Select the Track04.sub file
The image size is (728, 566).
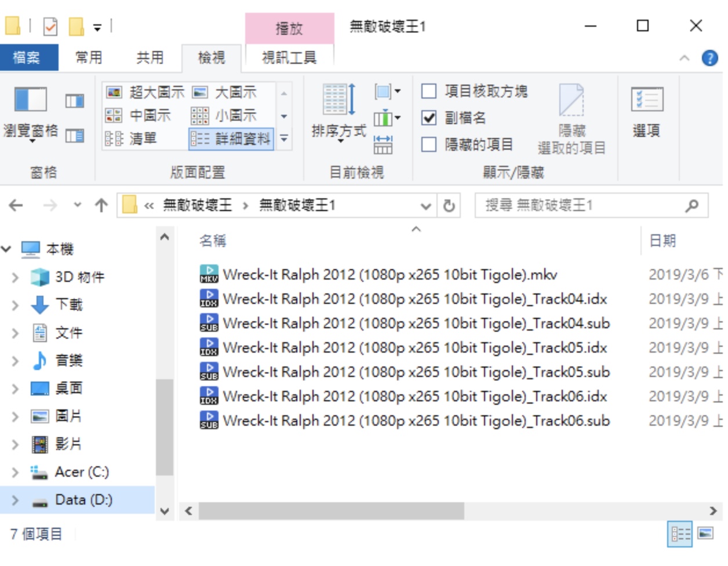(404, 323)
